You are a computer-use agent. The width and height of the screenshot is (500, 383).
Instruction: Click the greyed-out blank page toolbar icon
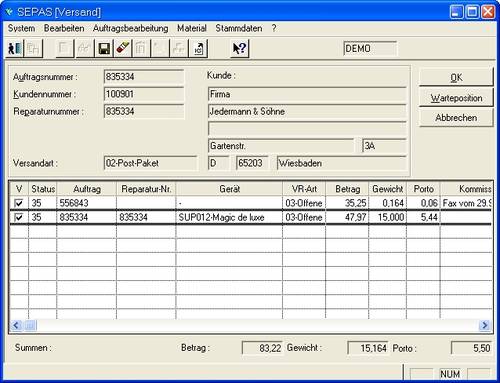pos(64,49)
